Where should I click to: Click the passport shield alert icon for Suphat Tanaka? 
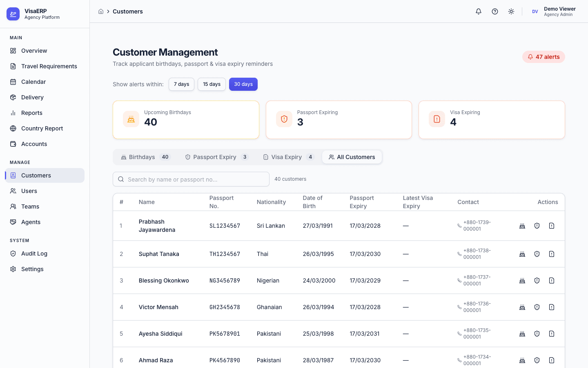537,254
